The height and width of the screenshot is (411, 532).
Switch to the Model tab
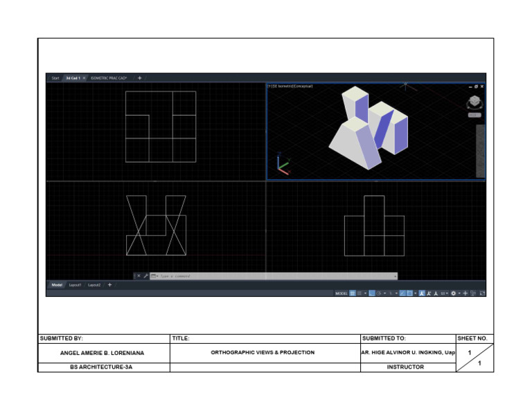click(x=57, y=285)
